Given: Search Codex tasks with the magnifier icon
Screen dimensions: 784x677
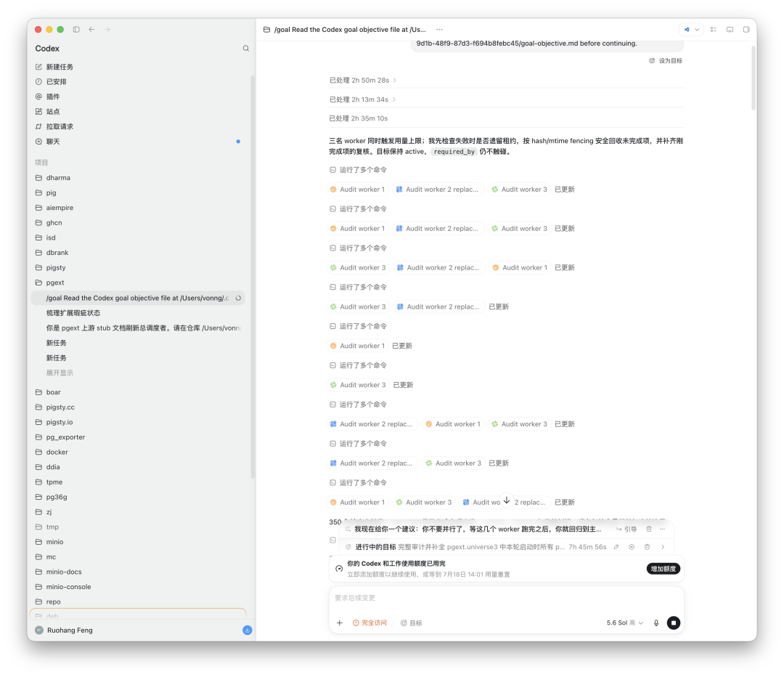Looking at the screenshot, I should (x=245, y=49).
